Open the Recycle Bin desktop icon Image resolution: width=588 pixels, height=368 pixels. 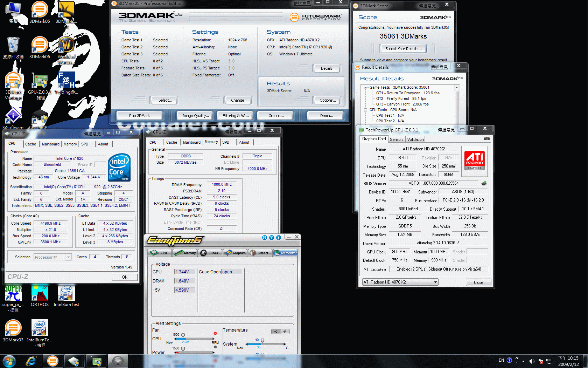(13, 47)
